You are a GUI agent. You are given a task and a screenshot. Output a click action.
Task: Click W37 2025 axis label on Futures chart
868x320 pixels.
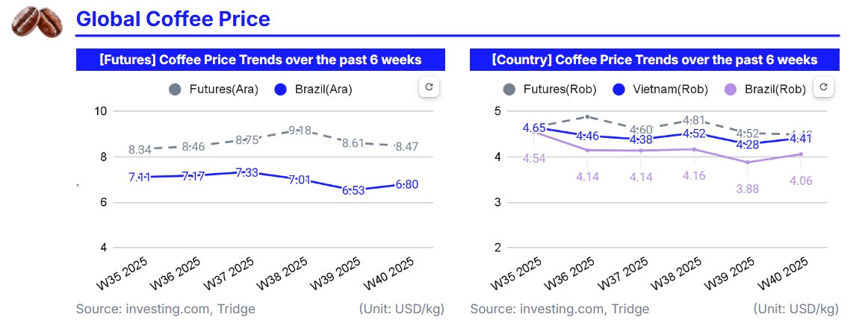pos(230,275)
